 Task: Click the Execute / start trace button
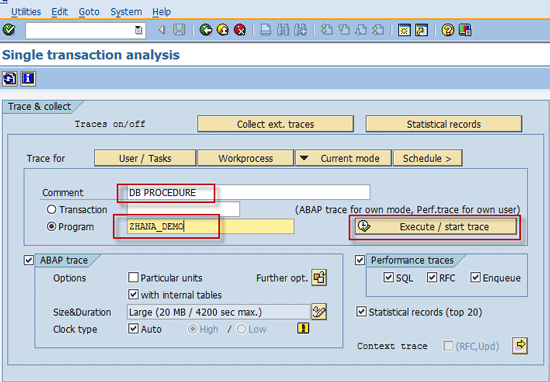(436, 227)
